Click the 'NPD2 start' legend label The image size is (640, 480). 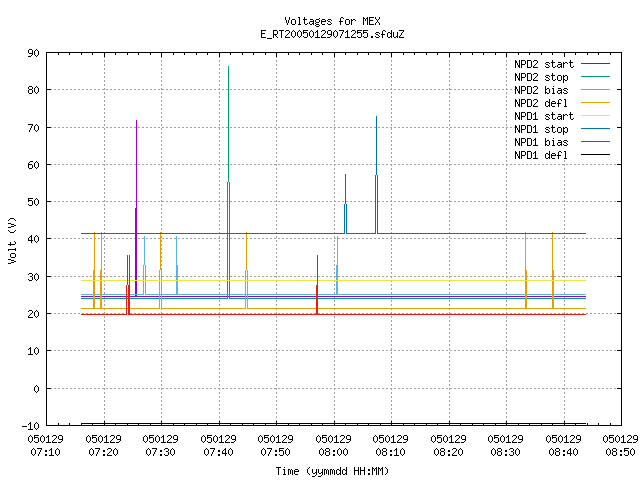point(544,64)
